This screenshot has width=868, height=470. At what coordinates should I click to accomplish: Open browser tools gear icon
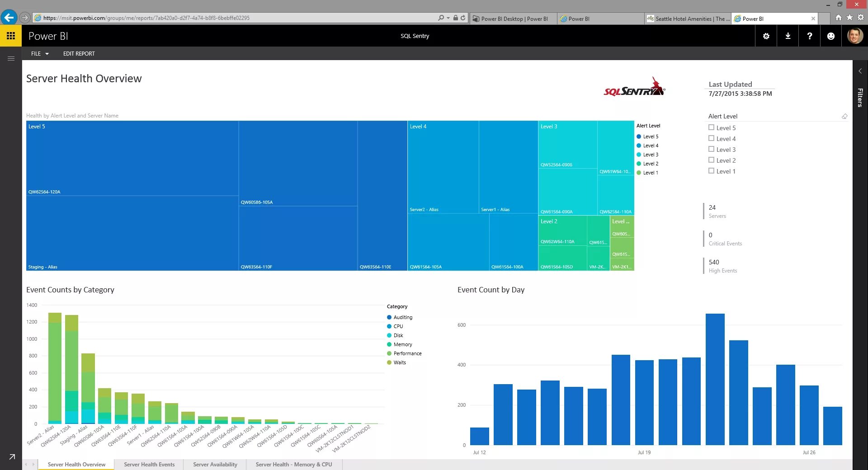click(860, 18)
